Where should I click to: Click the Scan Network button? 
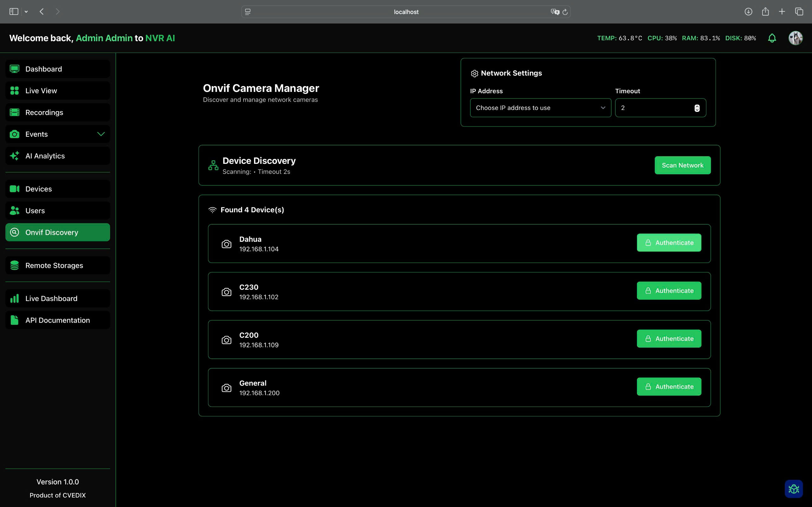(683, 165)
